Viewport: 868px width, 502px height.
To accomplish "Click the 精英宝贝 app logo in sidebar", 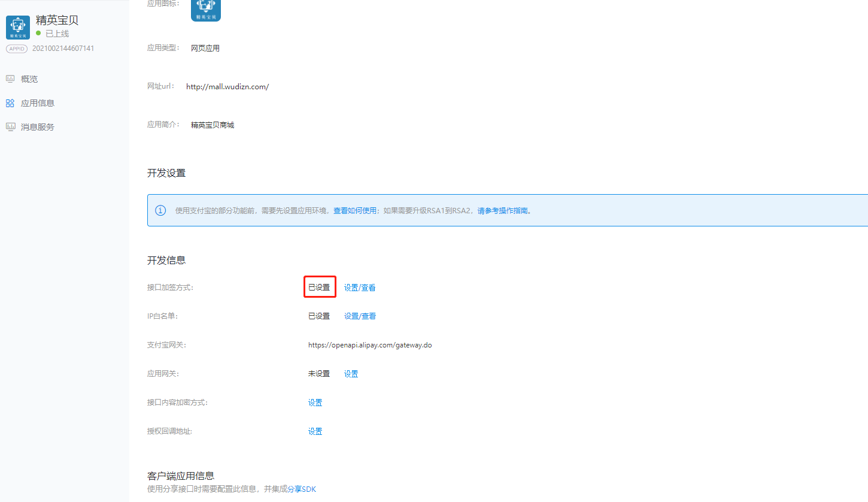I will click(x=17, y=28).
